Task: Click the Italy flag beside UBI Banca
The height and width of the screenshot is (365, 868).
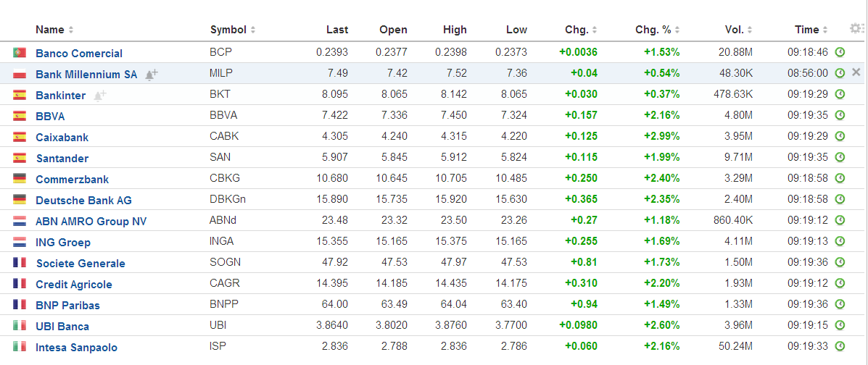Action: [20, 326]
